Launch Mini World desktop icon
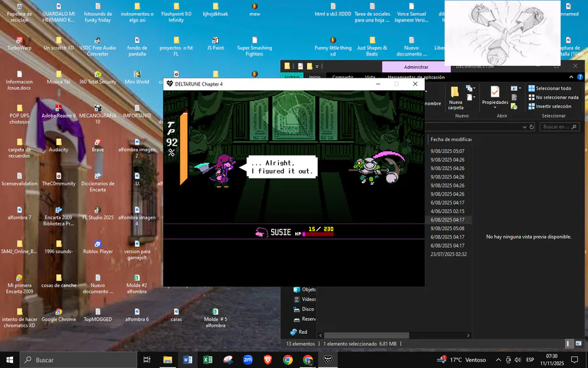The image size is (588, 368). point(137,77)
